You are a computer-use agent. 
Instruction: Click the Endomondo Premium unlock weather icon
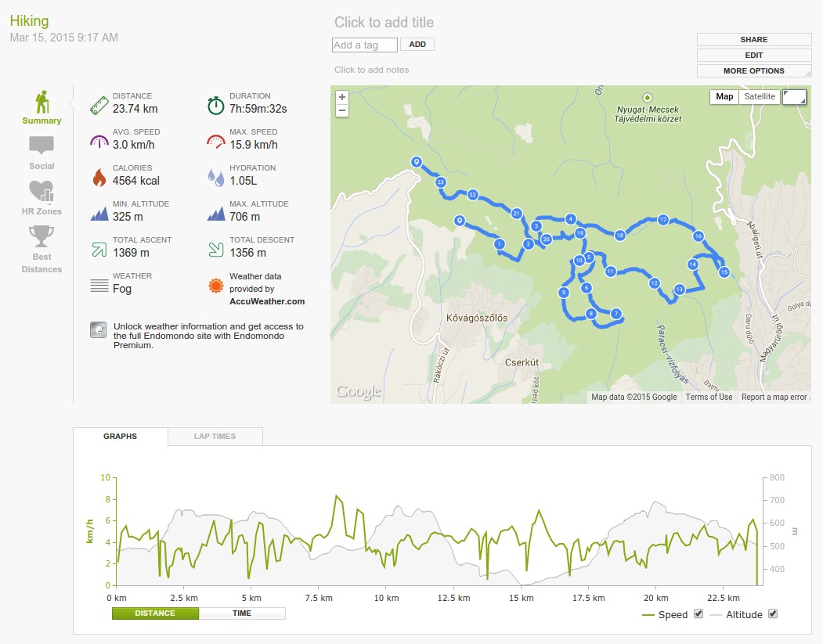(x=98, y=330)
